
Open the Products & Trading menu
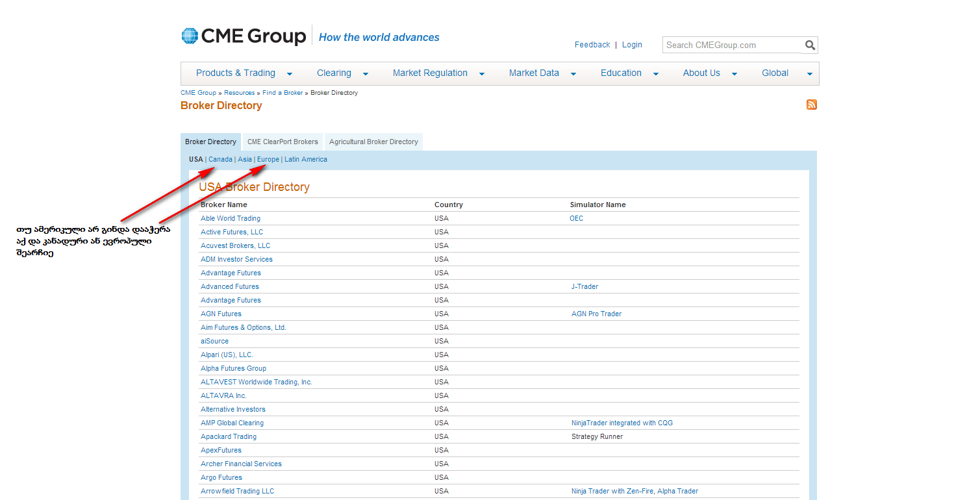tap(236, 73)
